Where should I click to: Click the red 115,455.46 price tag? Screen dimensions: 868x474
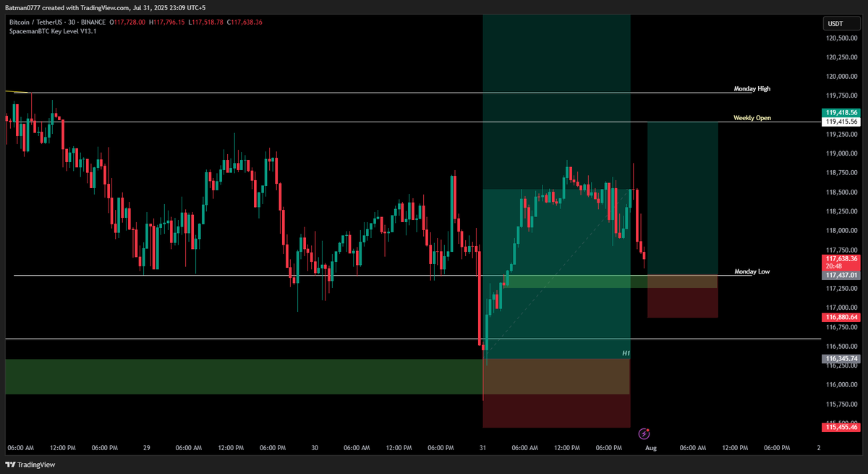[841, 427]
